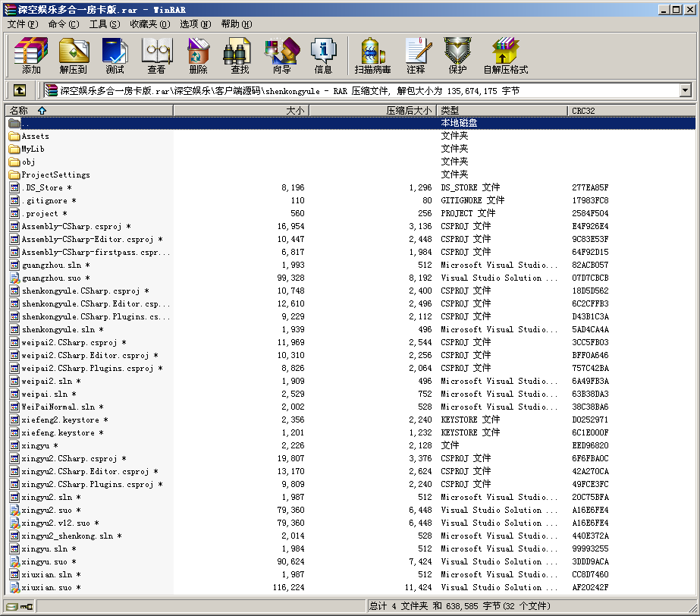Click the Comment (注释) toolbar icon

click(x=416, y=56)
